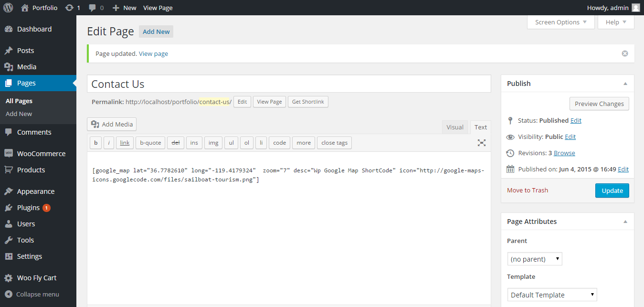Expand the Help panel

point(616,22)
